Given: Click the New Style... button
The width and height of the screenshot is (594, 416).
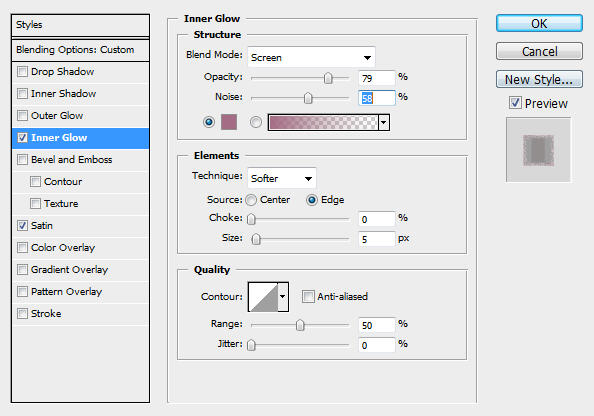Looking at the screenshot, I should coord(539,79).
